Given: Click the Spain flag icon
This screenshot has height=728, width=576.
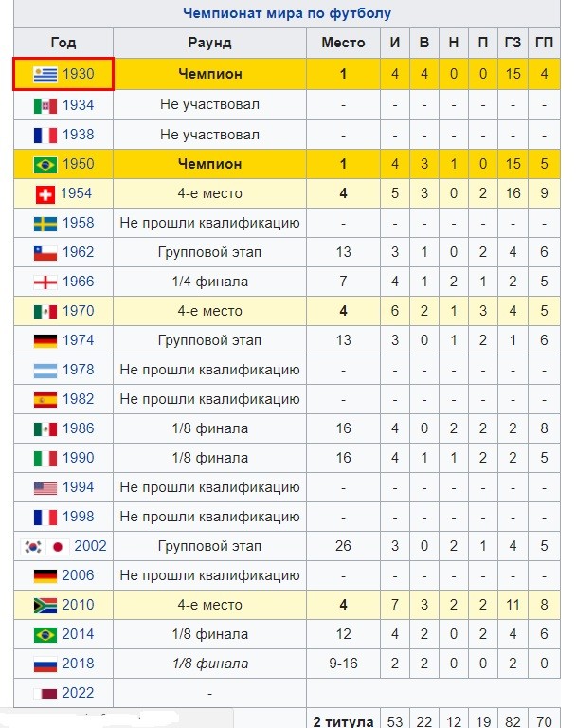Looking at the screenshot, I should click(x=45, y=399).
